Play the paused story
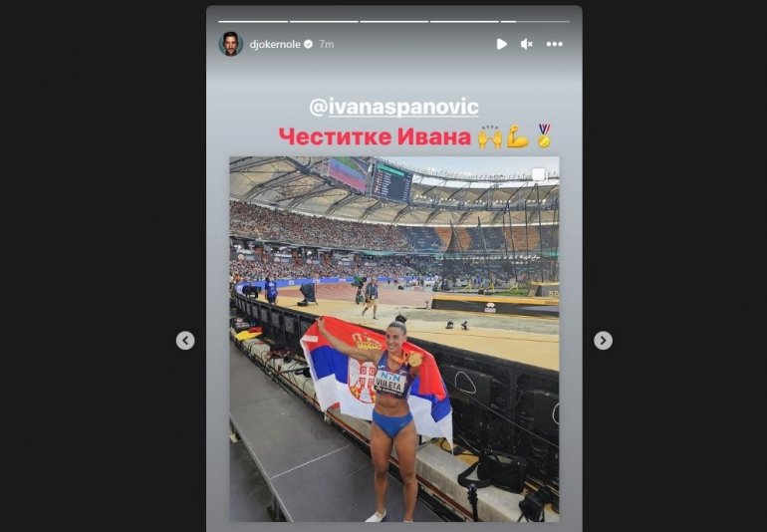The image size is (767, 532). pos(501,44)
